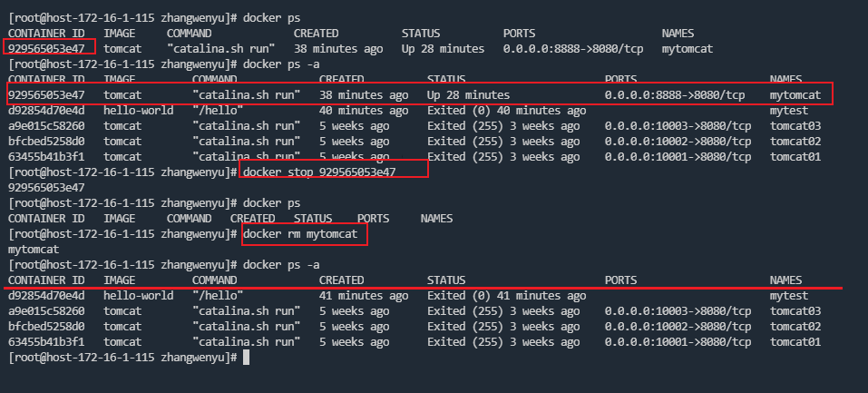Click the hello-world image name in the bottom listing

pyautogui.click(x=138, y=295)
